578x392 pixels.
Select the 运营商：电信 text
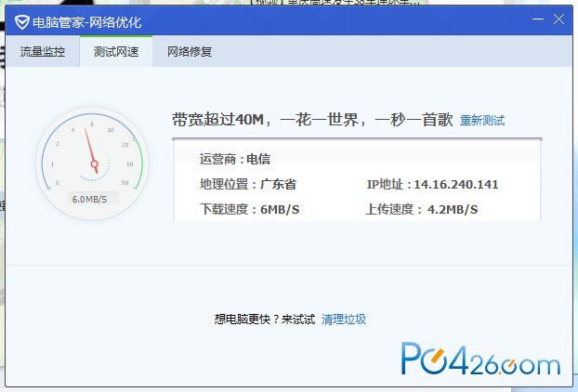(235, 159)
